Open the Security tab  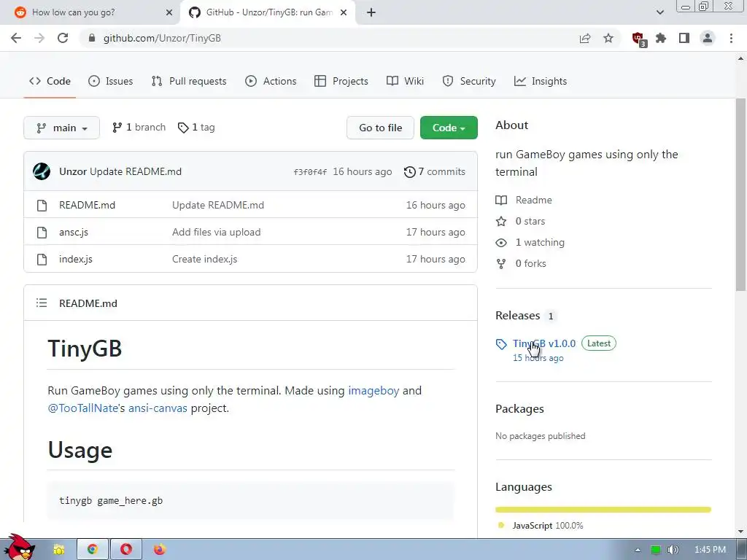[469, 81]
